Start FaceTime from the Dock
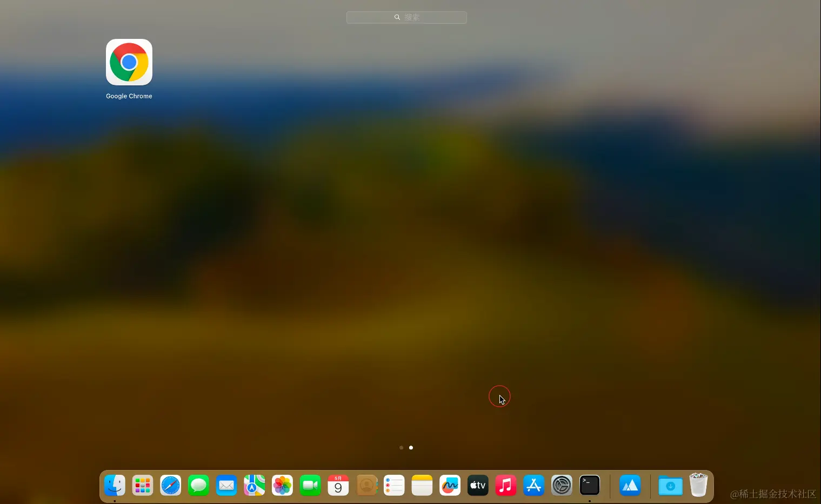This screenshot has width=821, height=504. 310,485
